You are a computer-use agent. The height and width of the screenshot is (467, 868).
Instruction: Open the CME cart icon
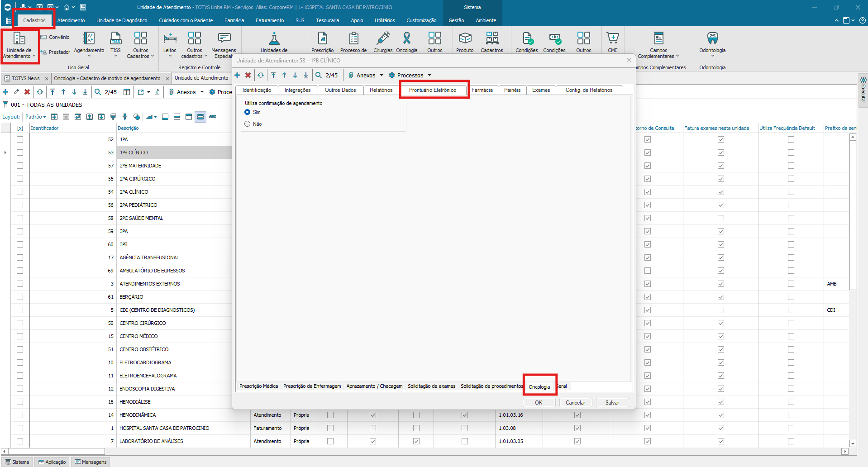tap(613, 43)
